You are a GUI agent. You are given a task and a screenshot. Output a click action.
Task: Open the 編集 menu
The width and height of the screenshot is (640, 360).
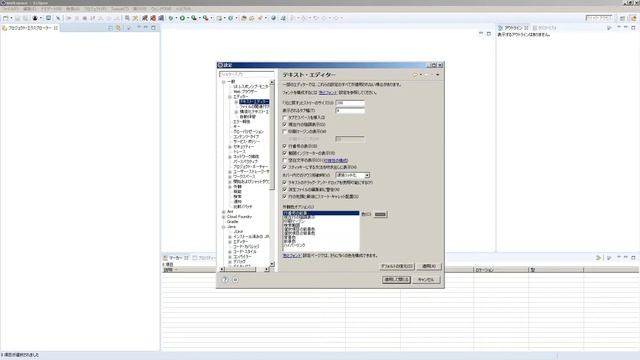(29, 9)
